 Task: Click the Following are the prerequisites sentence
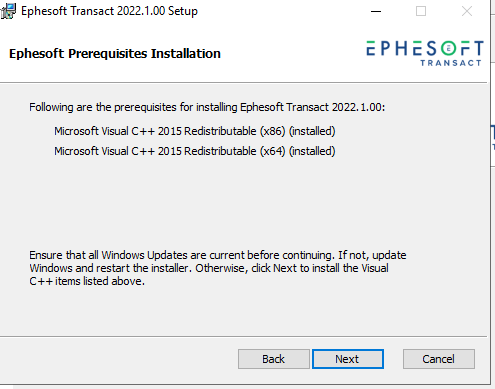pyautogui.click(x=207, y=107)
